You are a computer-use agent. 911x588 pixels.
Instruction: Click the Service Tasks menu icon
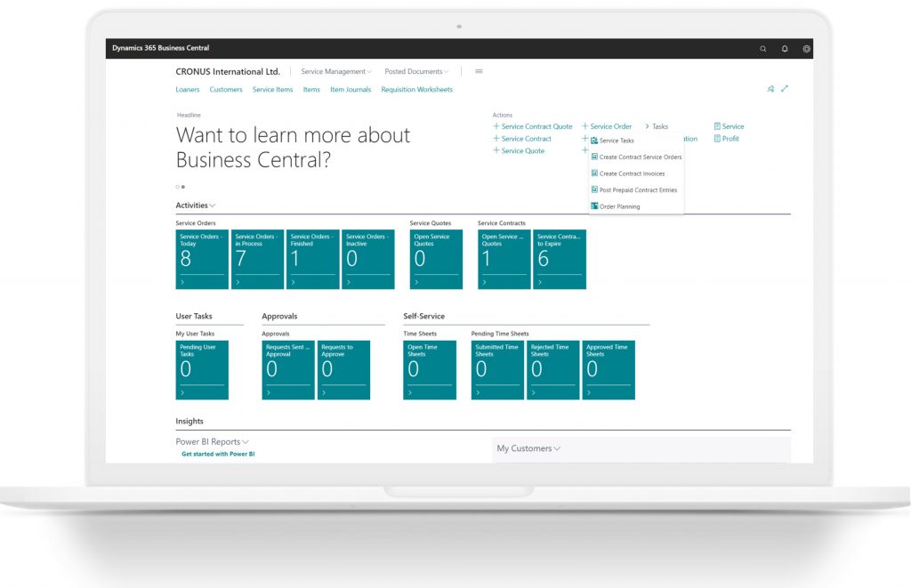pos(594,141)
